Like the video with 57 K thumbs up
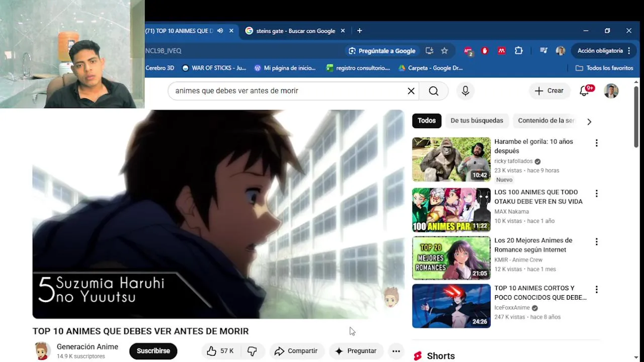 (220, 351)
